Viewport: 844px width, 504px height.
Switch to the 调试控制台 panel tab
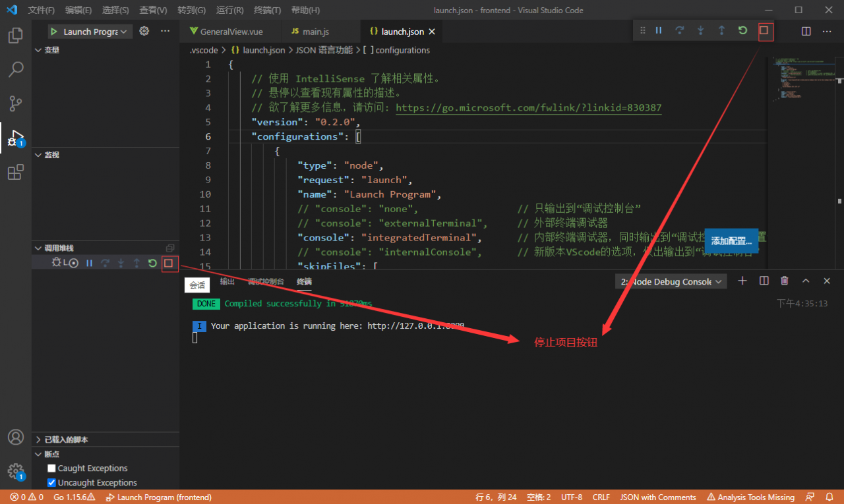point(266,281)
